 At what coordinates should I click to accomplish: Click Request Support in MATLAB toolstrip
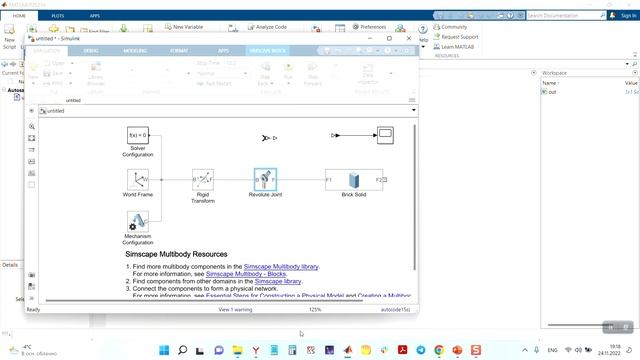click(x=456, y=37)
